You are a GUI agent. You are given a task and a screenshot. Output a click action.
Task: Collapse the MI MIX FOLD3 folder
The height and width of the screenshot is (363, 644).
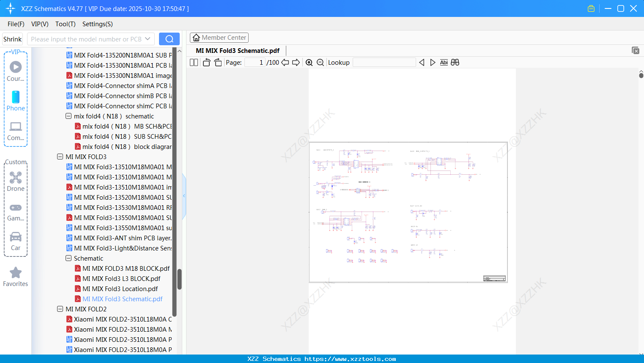click(x=60, y=157)
